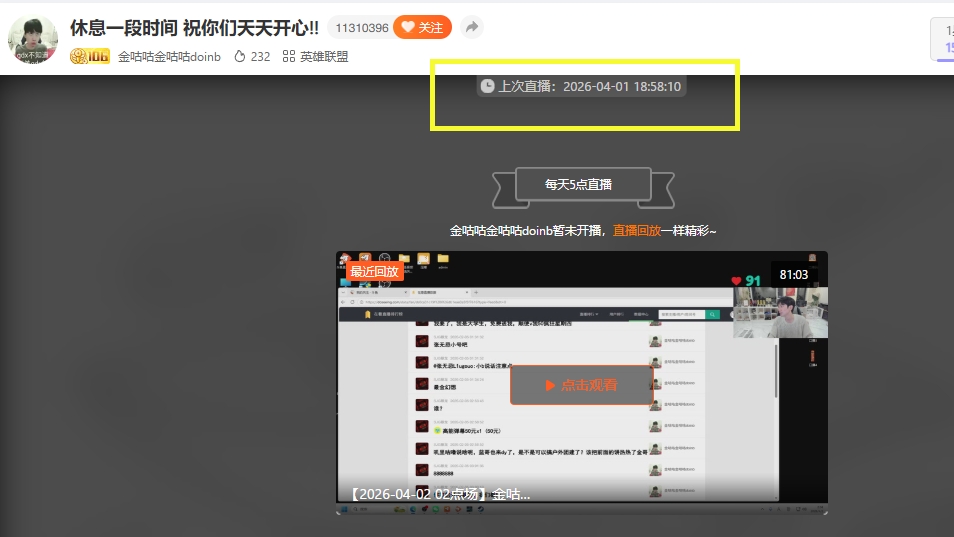Click the clock icon beside 上次直播
The image size is (954, 537).
pyautogui.click(x=487, y=87)
